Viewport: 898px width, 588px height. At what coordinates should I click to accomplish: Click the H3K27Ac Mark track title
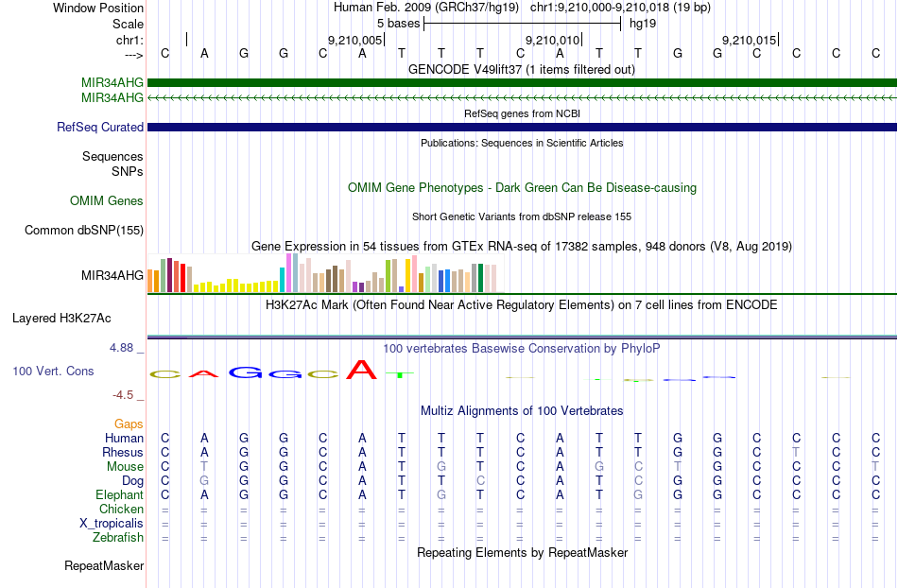(522, 304)
